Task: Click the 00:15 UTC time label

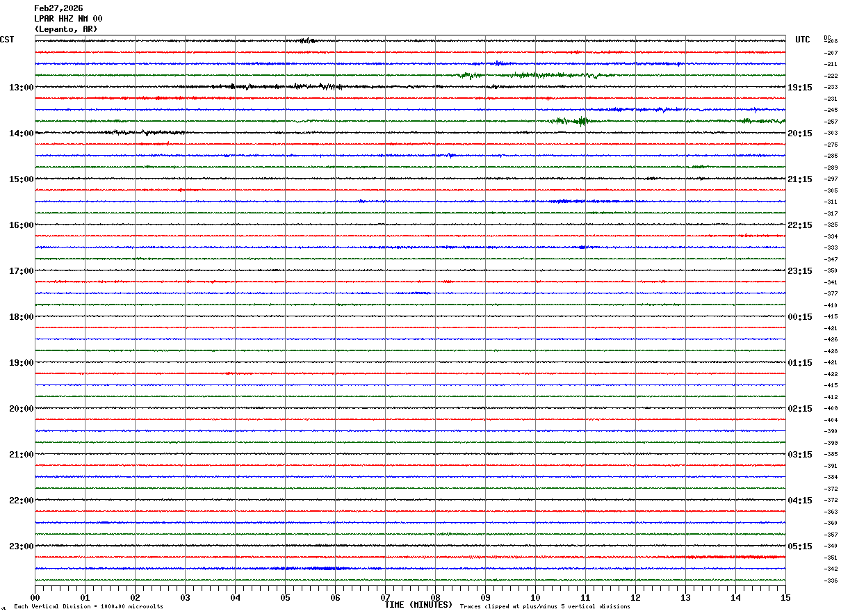Action: pyautogui.click(x=799, y=317)
